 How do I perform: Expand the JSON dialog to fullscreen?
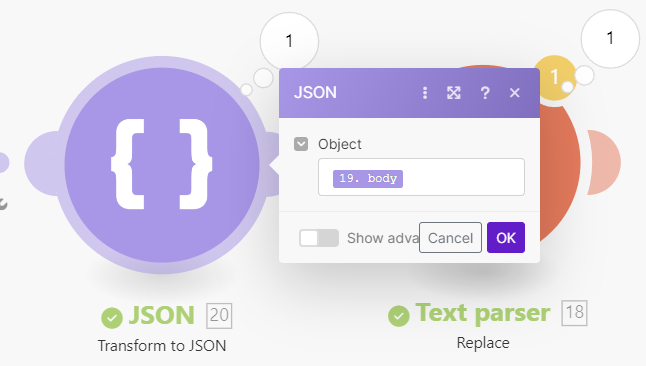click(x=454, y=93)
